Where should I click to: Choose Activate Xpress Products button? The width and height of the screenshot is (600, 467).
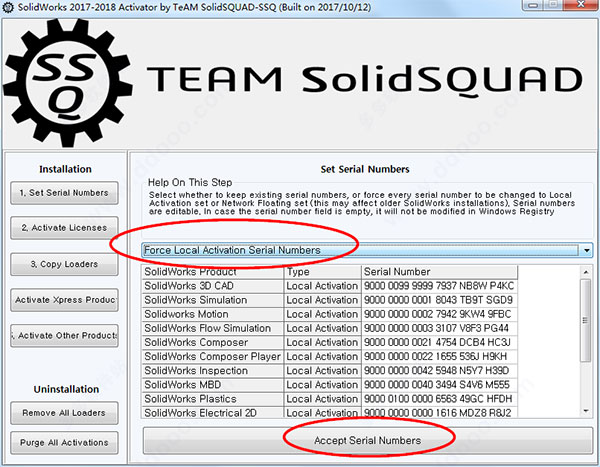[x=64, y=300]
